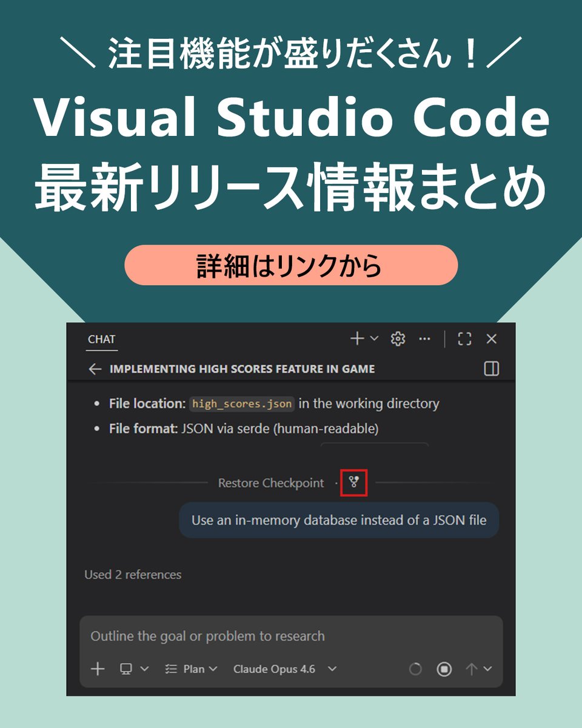Expand the chevron beside the new chat plus
The image size is (582, 728).
(374, 339)
